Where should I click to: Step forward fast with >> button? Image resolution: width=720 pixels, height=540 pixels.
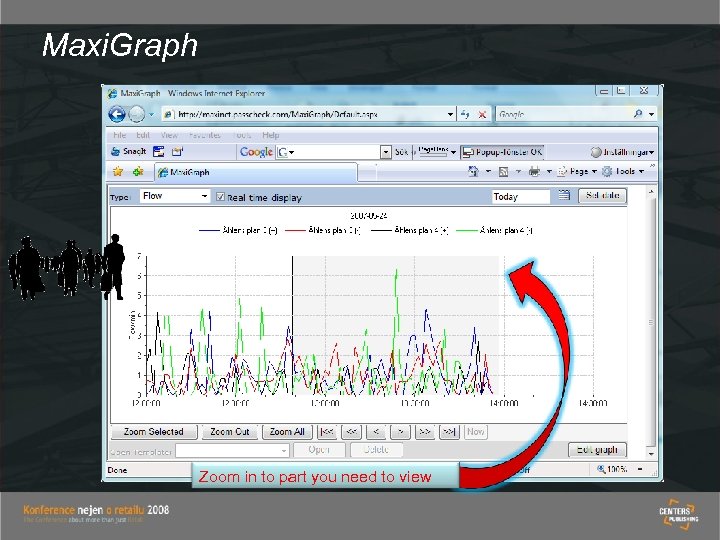click(x=425, y=432)
